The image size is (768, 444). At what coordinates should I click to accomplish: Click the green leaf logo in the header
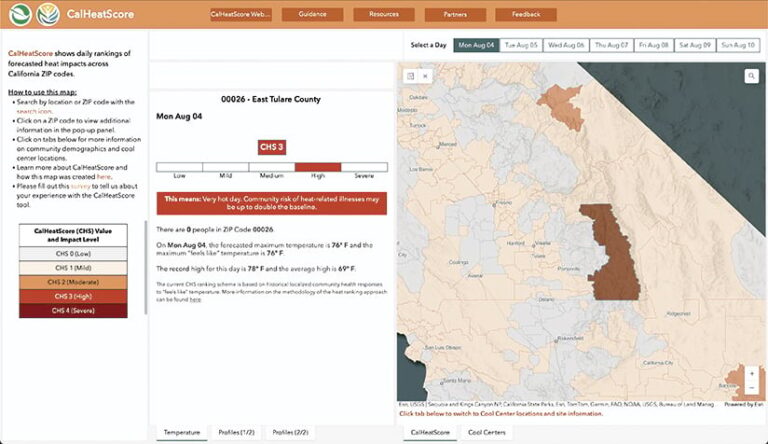pos(21,14)
